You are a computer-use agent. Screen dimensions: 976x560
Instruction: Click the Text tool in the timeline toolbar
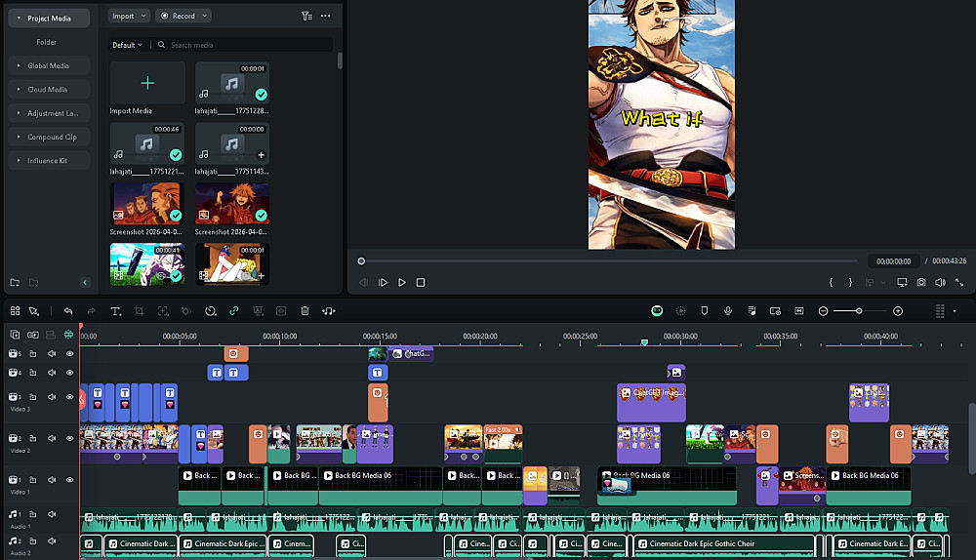[x=115, y=311]
